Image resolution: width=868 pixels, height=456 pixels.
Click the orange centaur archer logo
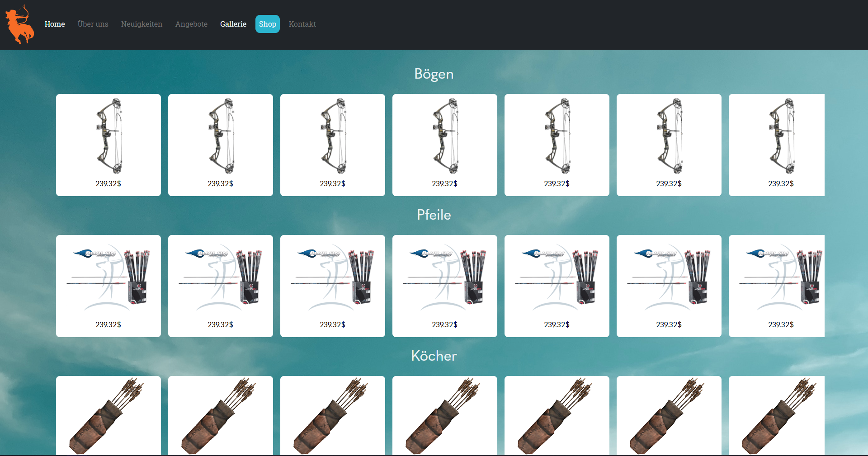coord(19,24)
